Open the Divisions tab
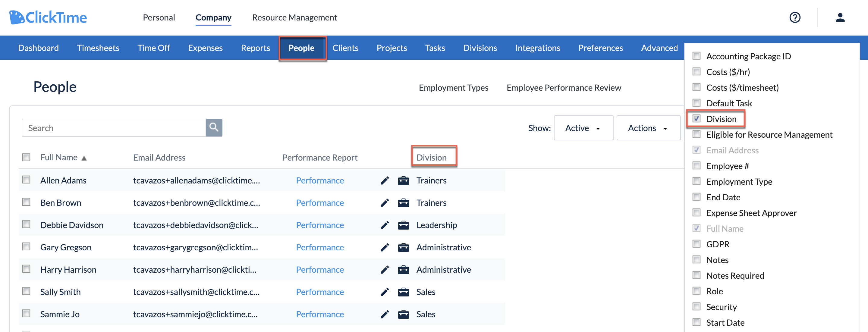The image size is (868, 332). (480, 48)
